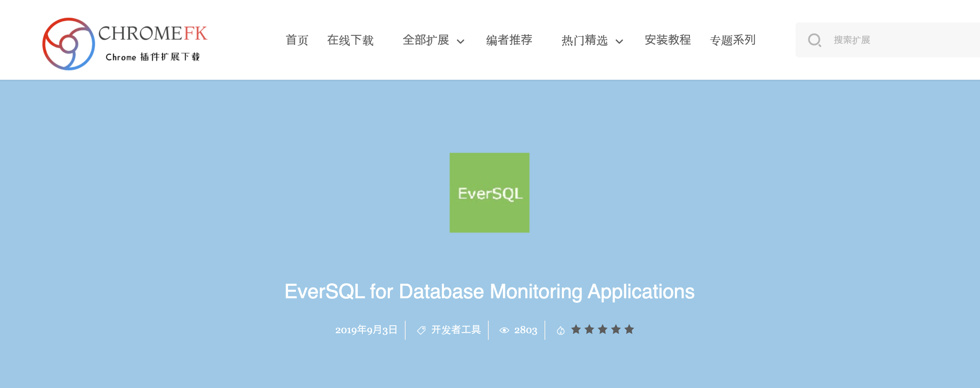Click the view count 2803
This screenshot has height=388, width=980.
(526, 330)
